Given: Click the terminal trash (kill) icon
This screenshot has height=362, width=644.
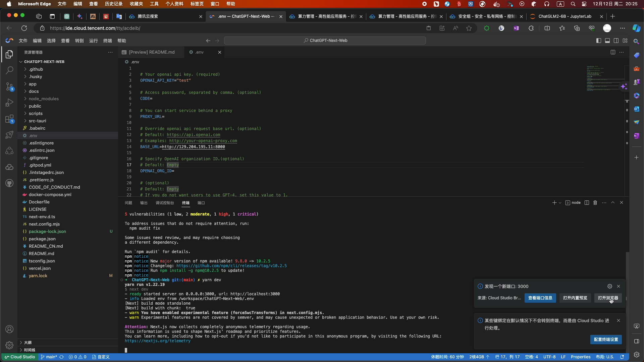Looking at the screenshot, I should tap(595, 203).
